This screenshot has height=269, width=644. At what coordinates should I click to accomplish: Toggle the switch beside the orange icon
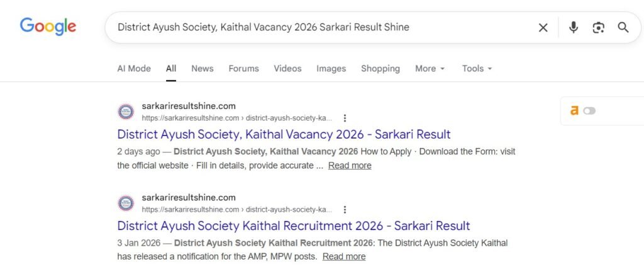click(x=589, y=111)
